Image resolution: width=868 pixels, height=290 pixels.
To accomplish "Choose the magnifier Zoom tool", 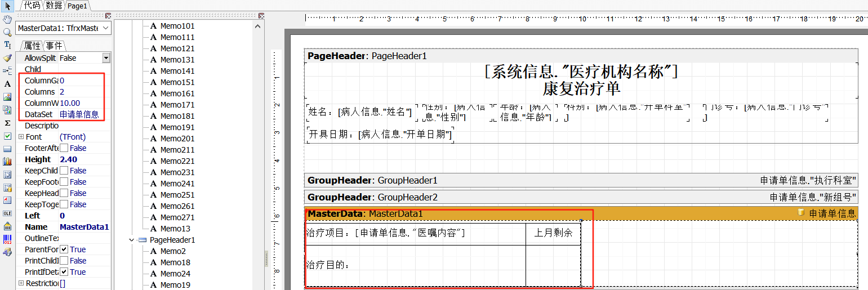I will click(7, 32).
